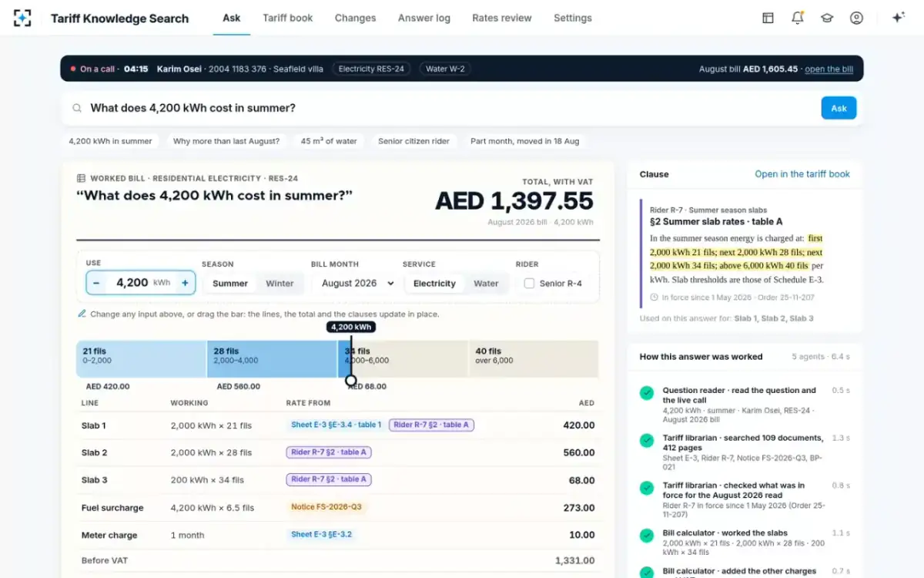Open the notifications bell
The image size is (924, 578).
797,18
